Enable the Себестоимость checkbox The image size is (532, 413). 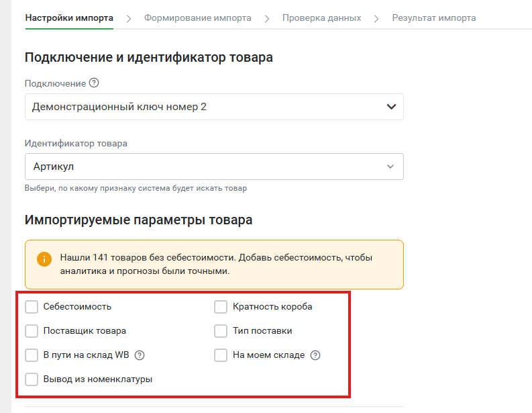[32, 307]
